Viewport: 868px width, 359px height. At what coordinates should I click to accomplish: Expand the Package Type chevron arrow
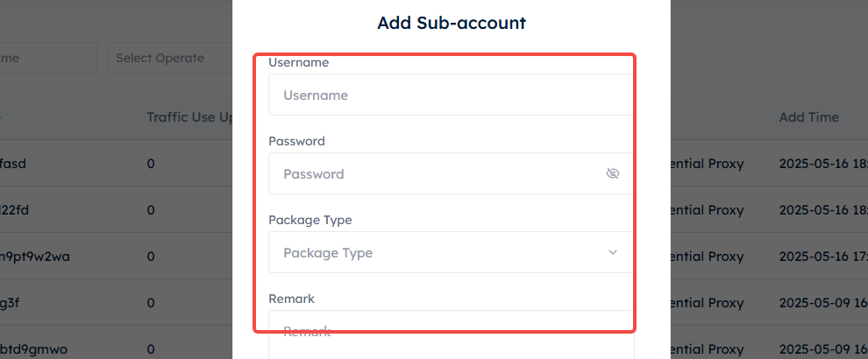click(612, 252)
